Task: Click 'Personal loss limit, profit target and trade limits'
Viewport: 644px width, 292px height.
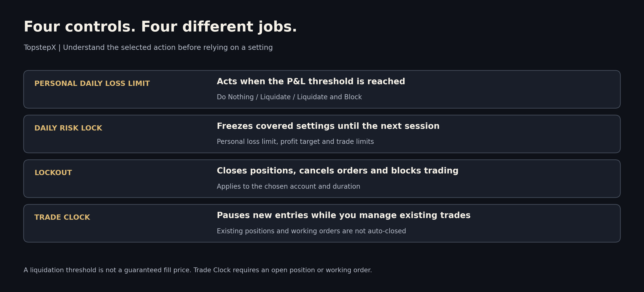Action: 295,141
